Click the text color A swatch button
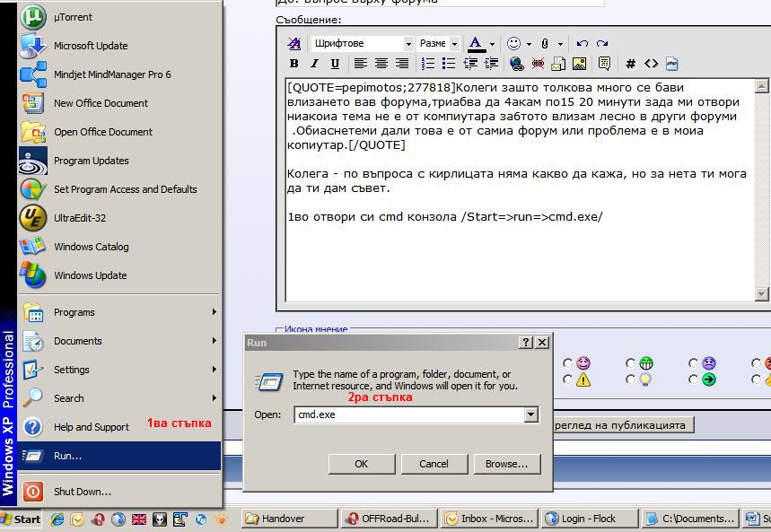Screen dimensions: 771x532 476,44
